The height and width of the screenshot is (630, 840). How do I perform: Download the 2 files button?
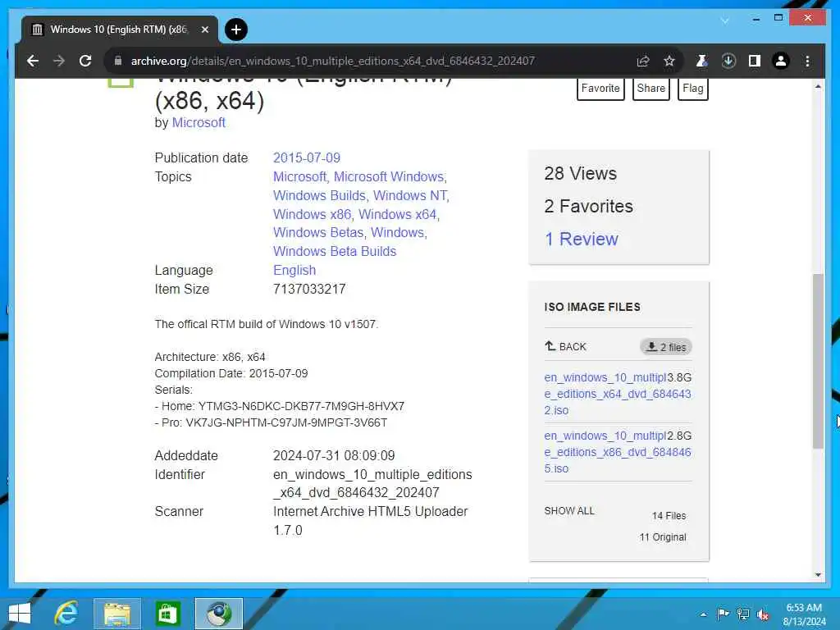(666, 347)
